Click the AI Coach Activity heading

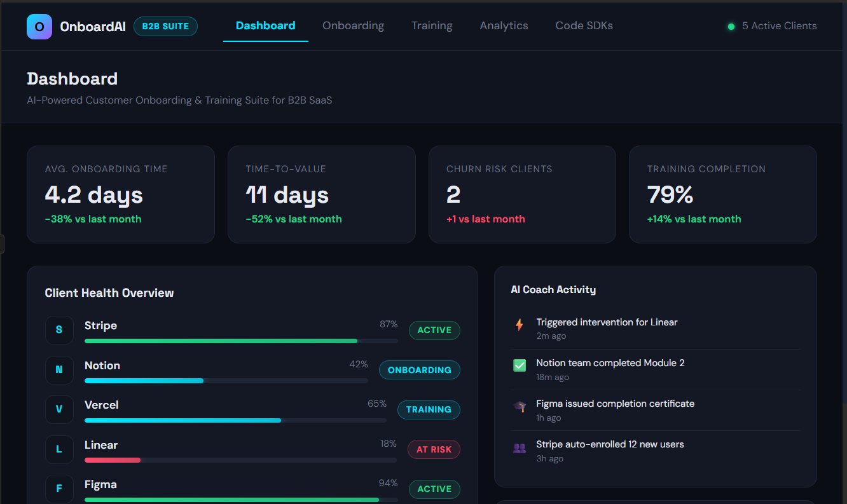pyautogui.click(x=553, y=290)
